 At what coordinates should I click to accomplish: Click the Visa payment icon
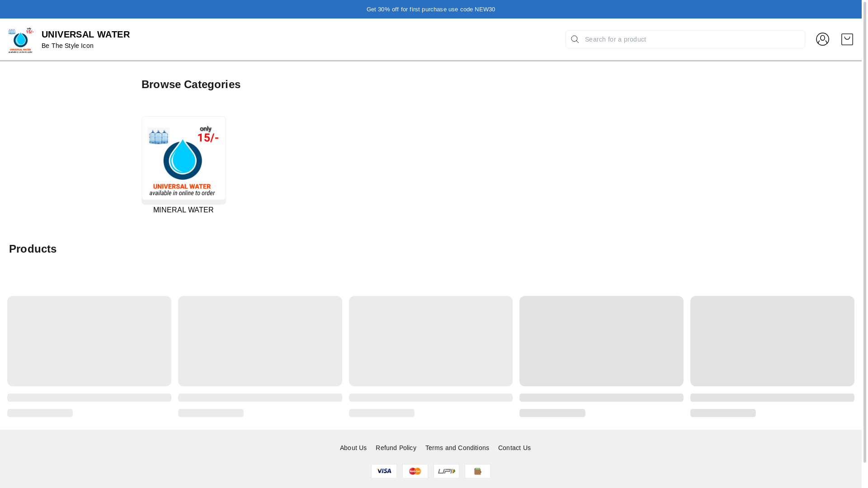[x=384, y=471]
